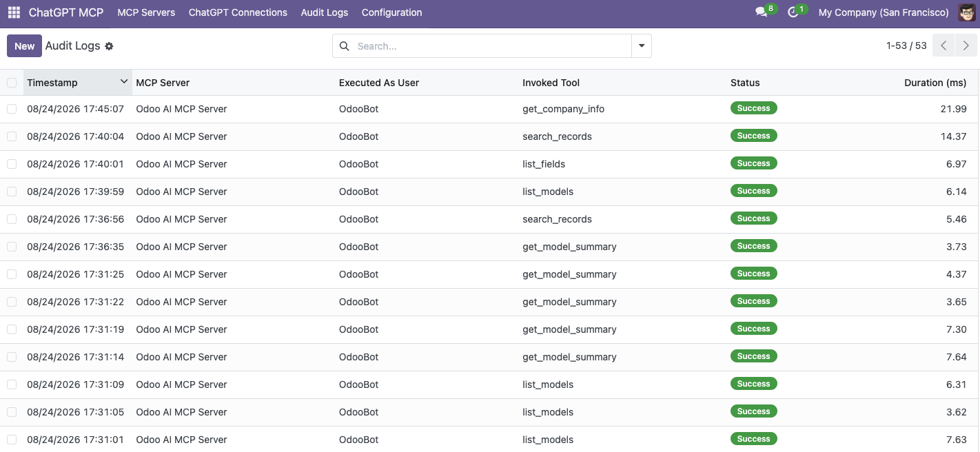980x452 pixels.
Task: Sort by the Executed As User column header
Action: tap(379, 83)
